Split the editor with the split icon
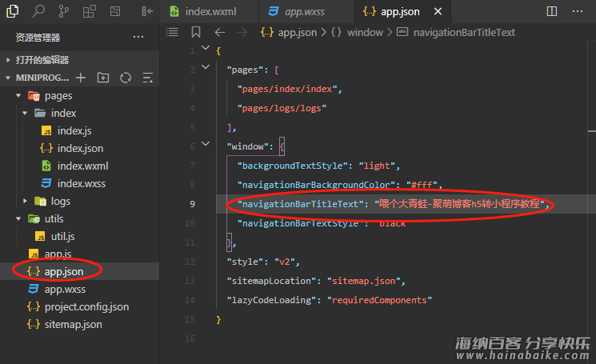The width and height of the screenshot is (596, 364). (x=552, y=11)
